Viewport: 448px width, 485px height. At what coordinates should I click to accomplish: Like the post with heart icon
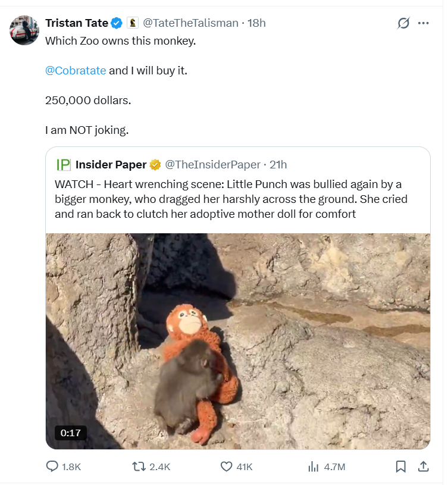pos(226,467)
